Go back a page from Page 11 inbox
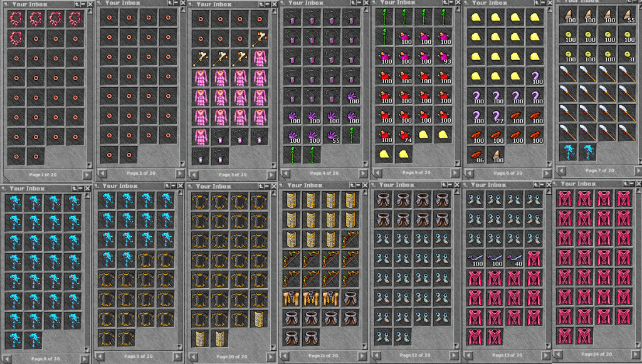Viewport: 642px width, 364px height. click(285, 356)
